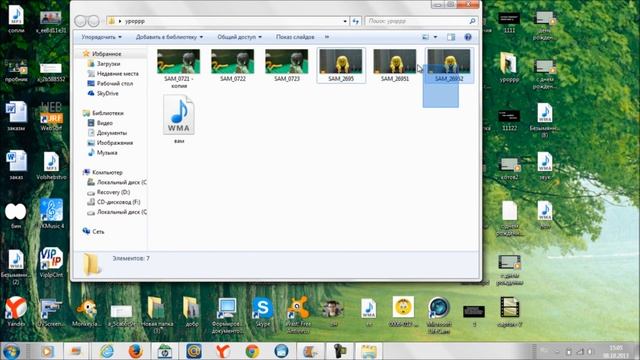Screen dimensions: 640x360
Task: Open Explorer help button
Action: pos(468,37)
